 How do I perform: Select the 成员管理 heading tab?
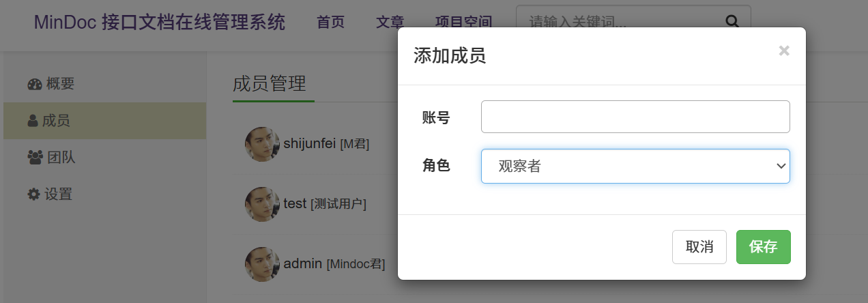tap(270, 84)
